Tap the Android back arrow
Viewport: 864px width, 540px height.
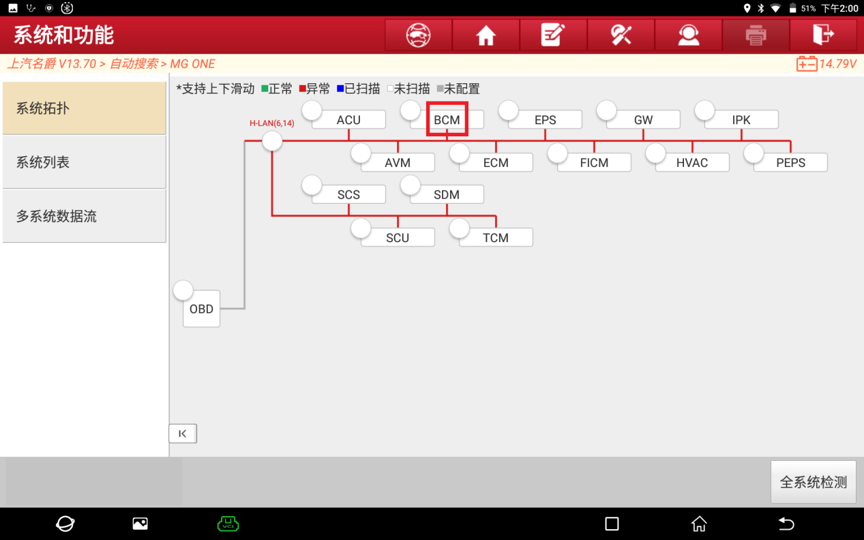[x=786, y=523]
